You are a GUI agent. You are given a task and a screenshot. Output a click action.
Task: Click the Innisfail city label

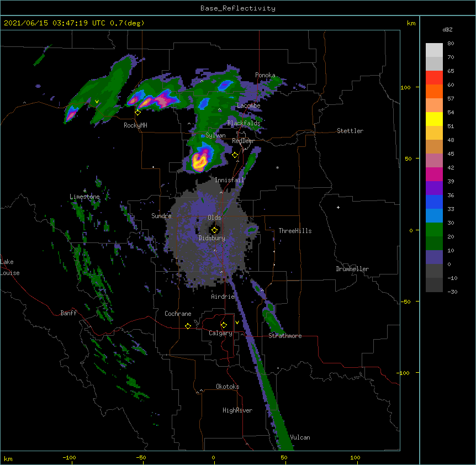229,180
